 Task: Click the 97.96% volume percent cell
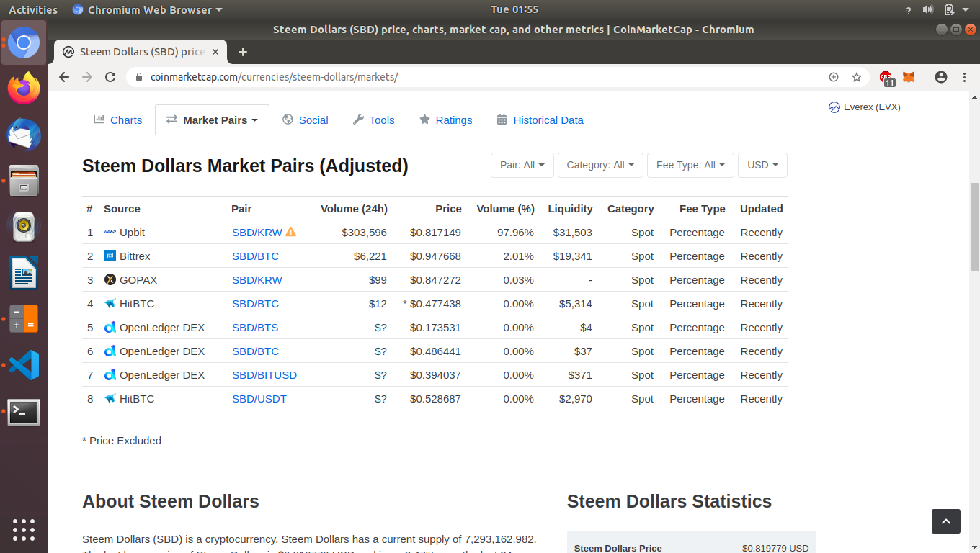pos(515,233)
